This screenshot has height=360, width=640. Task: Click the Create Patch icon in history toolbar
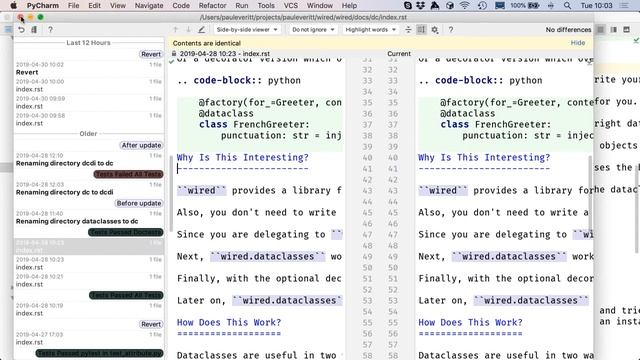pos(34,30)
